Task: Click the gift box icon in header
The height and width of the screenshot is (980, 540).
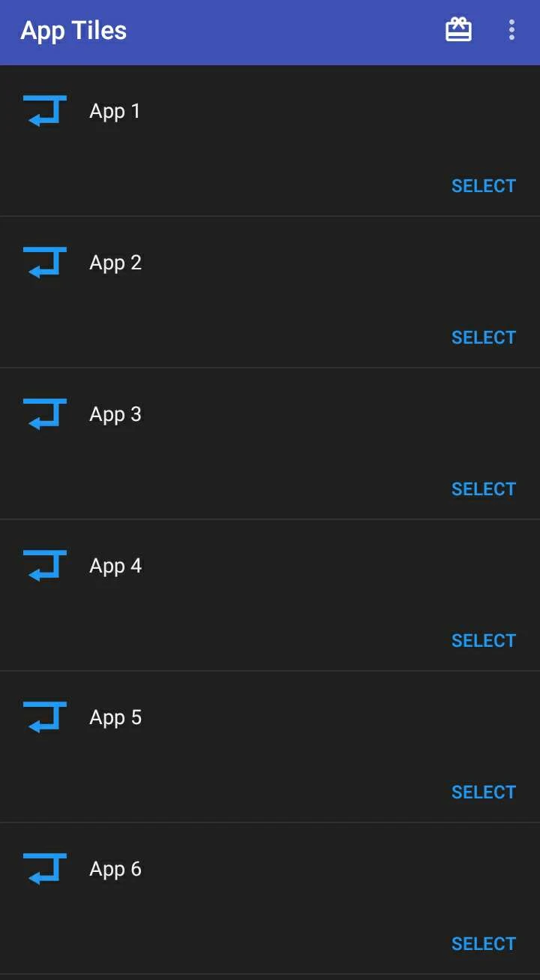Action: click(x=458, y=30)
